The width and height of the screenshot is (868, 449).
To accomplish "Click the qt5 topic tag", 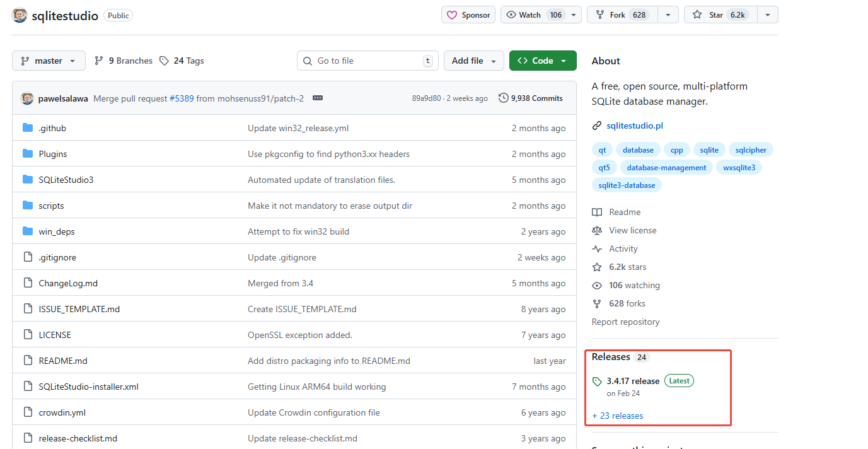I will (x=605, y=168).
